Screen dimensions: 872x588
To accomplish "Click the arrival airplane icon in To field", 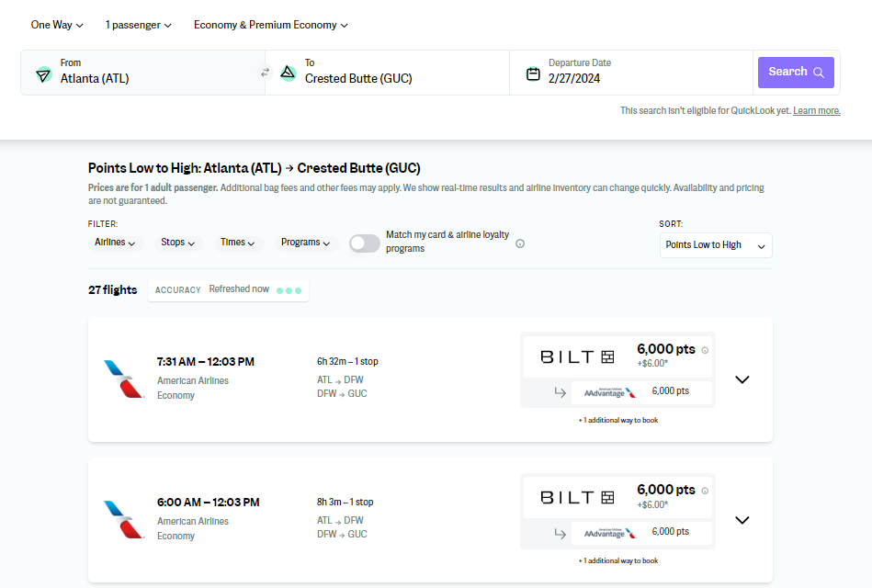I will tap(288, 73).
